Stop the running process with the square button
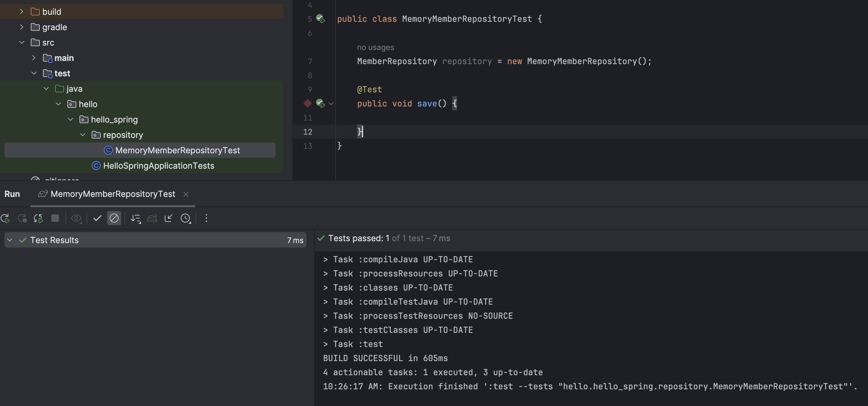868x406 pixels. coord(55,218)
